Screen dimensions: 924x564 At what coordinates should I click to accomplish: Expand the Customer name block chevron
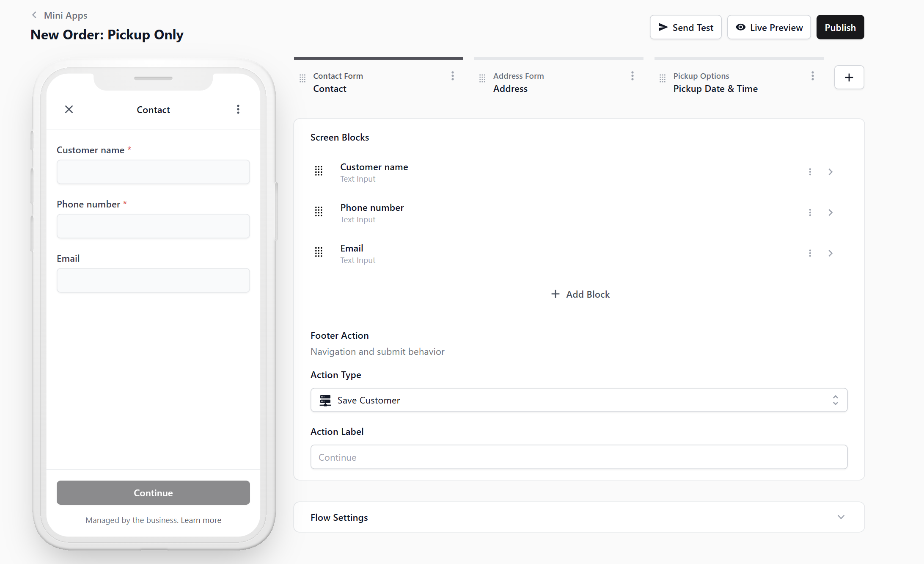(830, 172)
